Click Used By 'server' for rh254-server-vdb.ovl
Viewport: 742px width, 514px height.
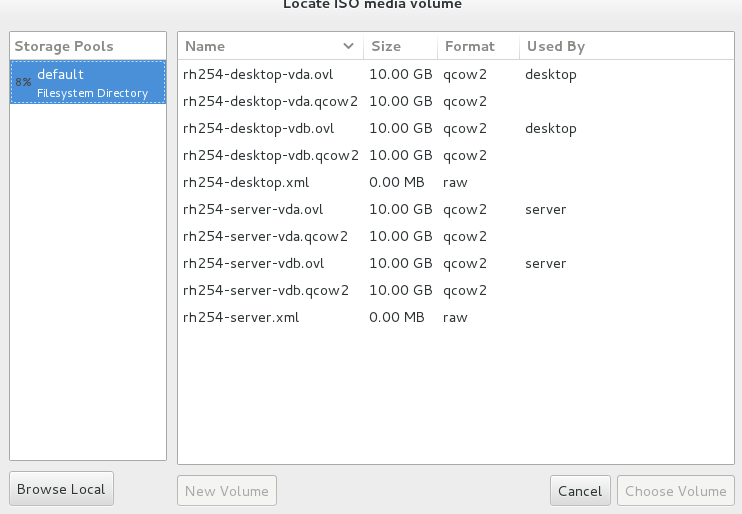point(546,264)
